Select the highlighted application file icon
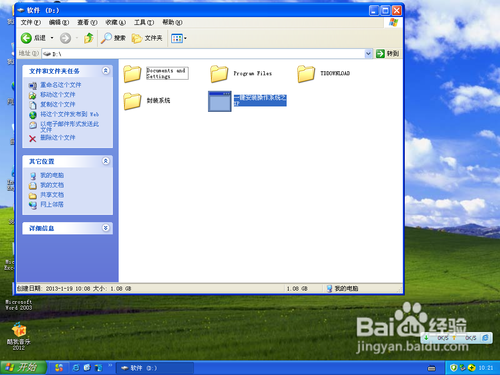This screenshot has height=375, width=500. [220, 101]
